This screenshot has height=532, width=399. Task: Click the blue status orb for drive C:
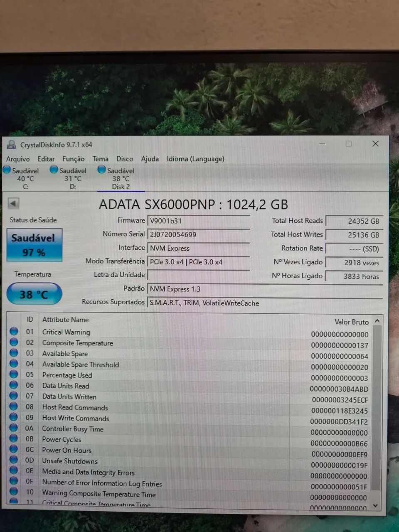tap(7, 170)
